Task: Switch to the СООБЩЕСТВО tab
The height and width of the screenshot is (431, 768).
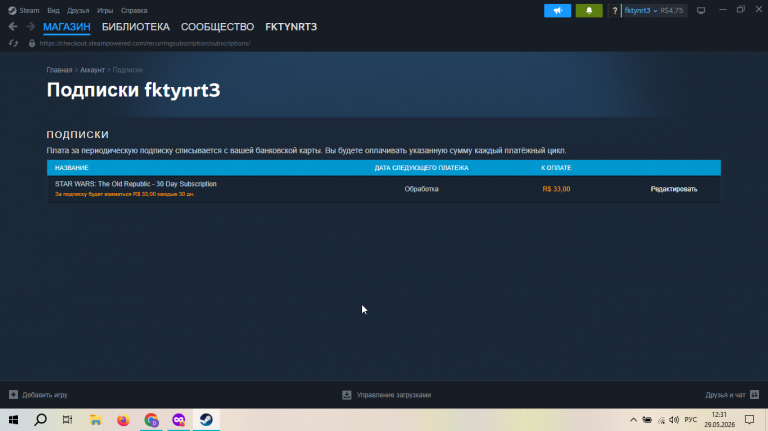Action: 217,27
